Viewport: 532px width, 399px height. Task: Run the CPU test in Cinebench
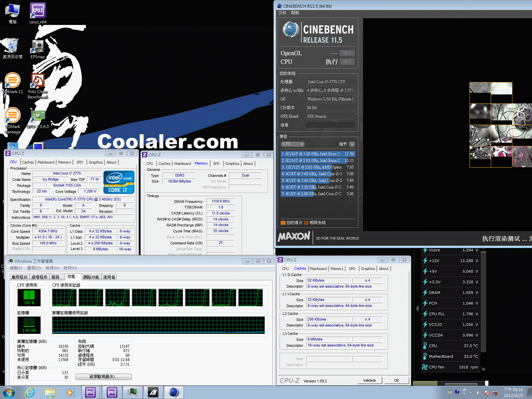coord(347,62)
